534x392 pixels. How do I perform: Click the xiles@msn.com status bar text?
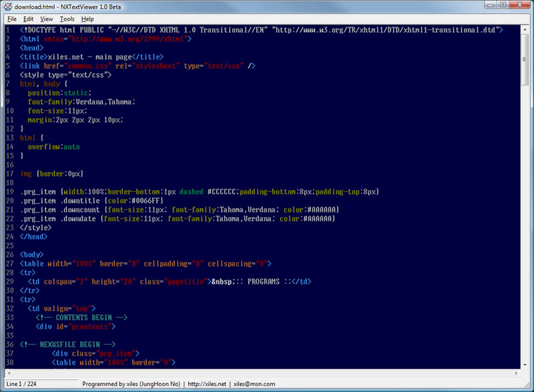click(x=254, y=384)
